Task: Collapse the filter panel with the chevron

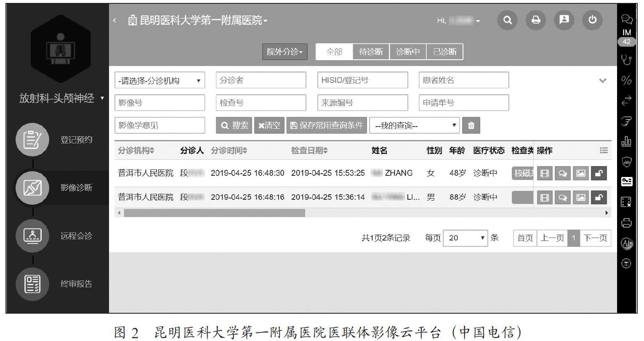Action: [x=603, y=81]
